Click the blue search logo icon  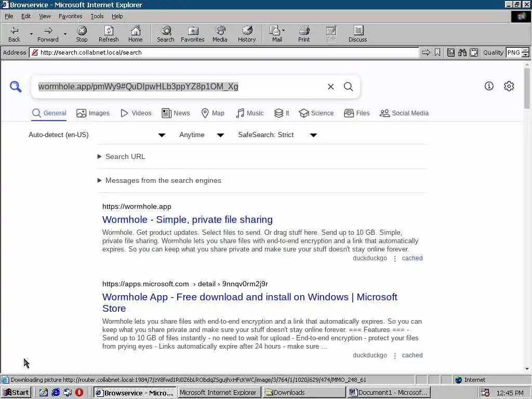16,87
